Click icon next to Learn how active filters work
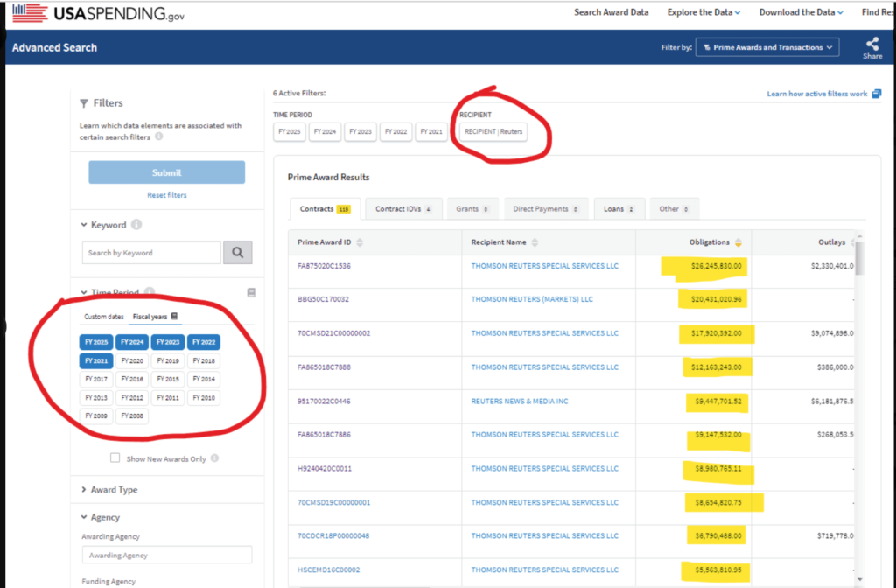 [877, 93]
